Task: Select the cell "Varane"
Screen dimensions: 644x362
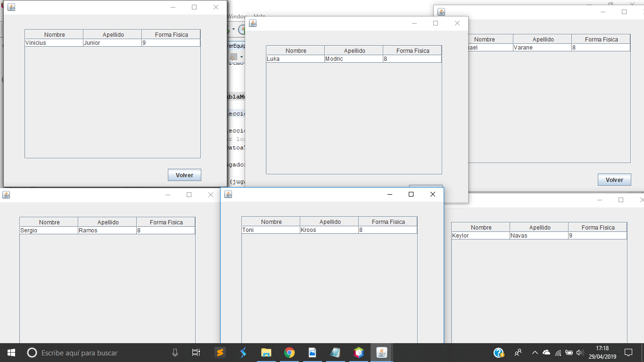Action: [542, 48]
